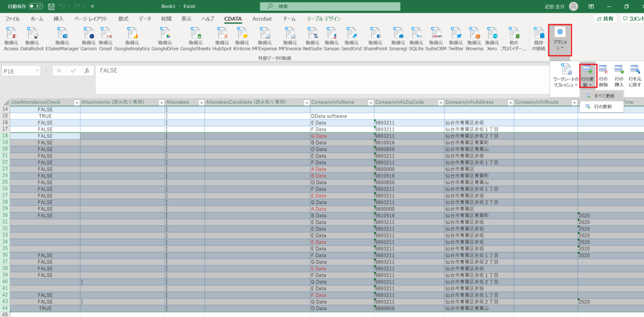Expand the ワークシートのリフレッシュ dropdown
The height and width of the screenshot is (317, 644).
click(566, 75)
